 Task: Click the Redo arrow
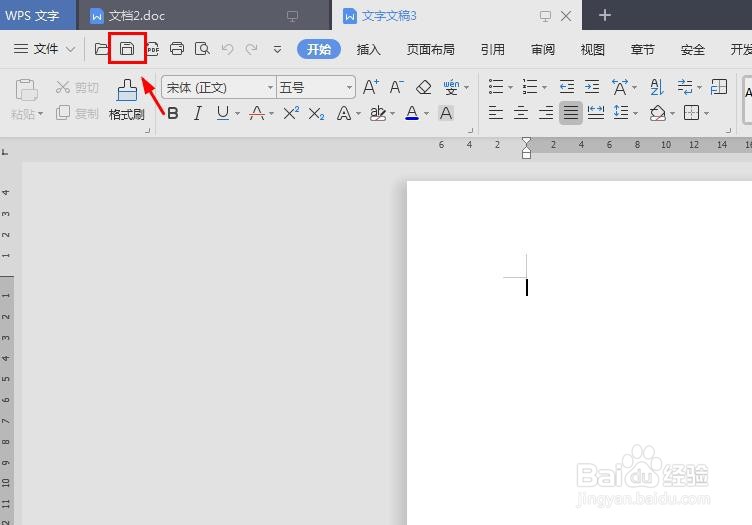[252, 49]
